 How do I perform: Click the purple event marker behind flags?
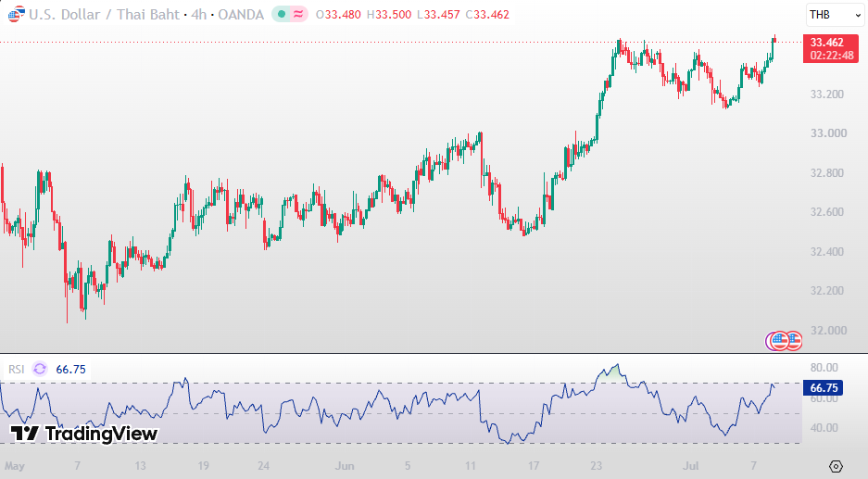pos(768,341)
